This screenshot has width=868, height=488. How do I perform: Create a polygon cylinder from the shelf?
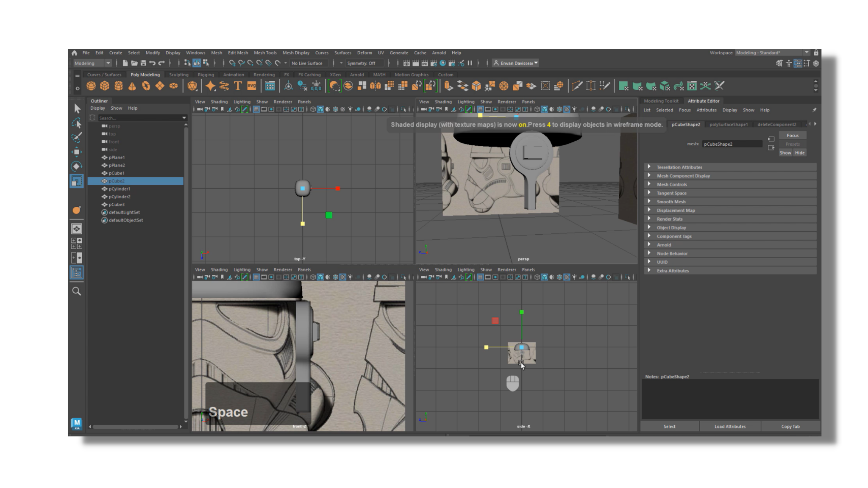pos(119,86)
